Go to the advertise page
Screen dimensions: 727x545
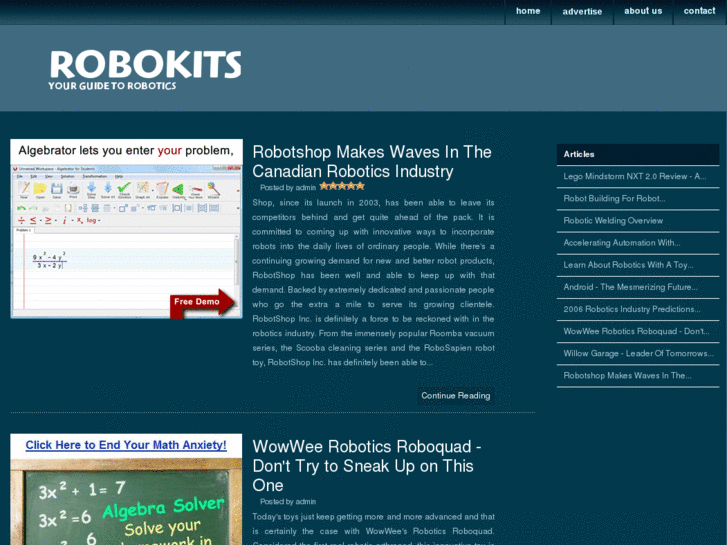pyautogui.click(x=582, y=12)
